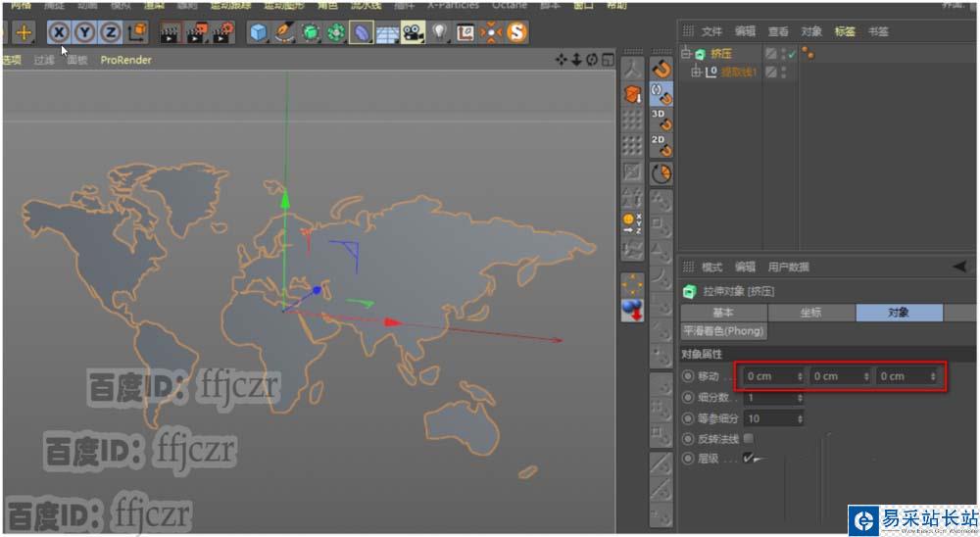980x537 pixels.
Task: Switch to the 坐标 tab
Action: click(811, 313)
